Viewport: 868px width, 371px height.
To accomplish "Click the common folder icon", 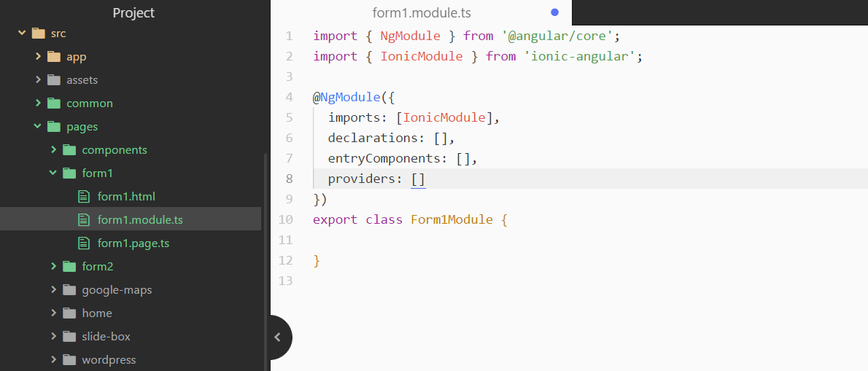I will point(54,103).
